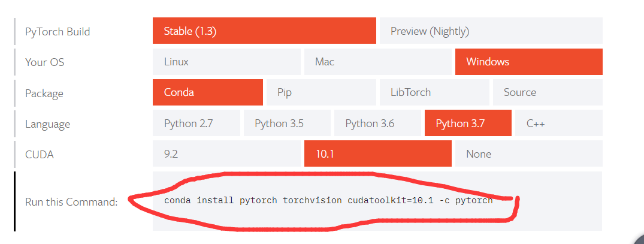
Task: Click the Package row label
Action: pos(44,94)
